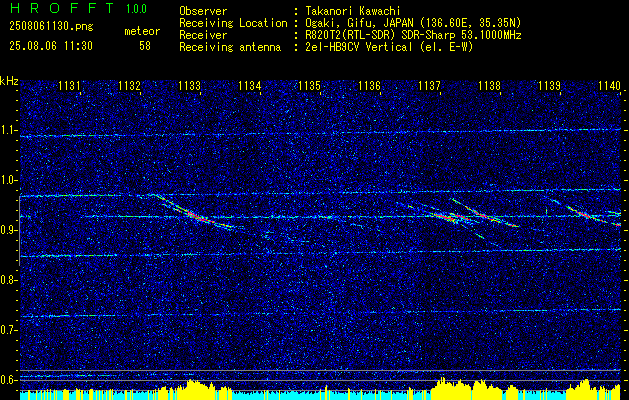Click the 0.6 frequency axis label
This screenshot has width=629, height=400.
click(8, 380)
